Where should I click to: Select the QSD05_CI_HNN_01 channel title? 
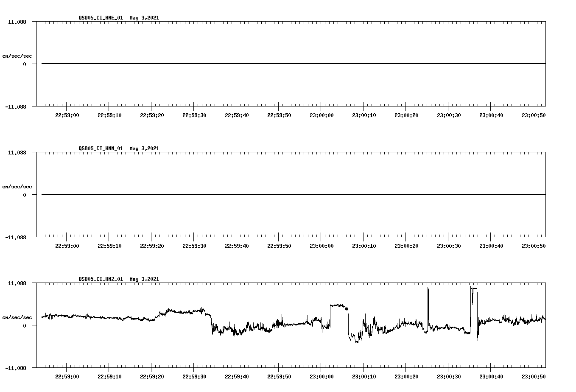(x=101, y=148)
